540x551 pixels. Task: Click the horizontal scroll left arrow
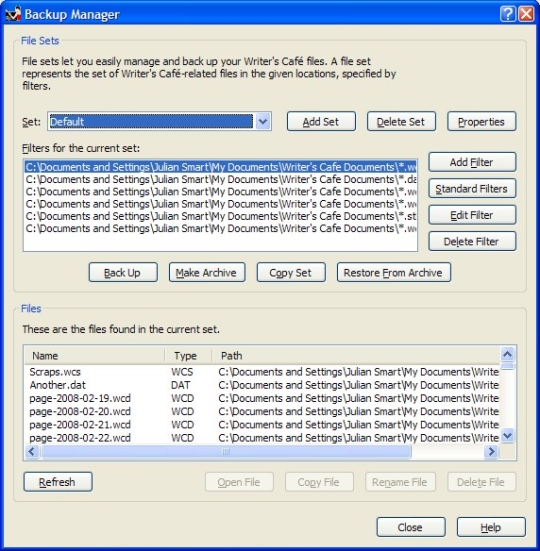32,451
